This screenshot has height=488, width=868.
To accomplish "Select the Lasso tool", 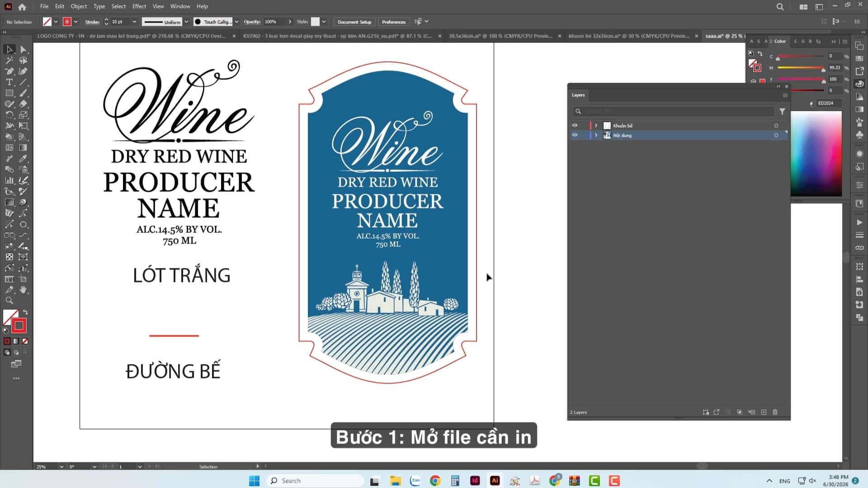I will click(x=24, y=60).
